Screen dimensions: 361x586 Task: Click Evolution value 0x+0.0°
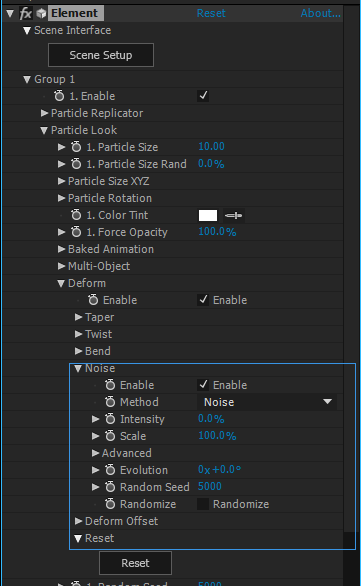tap(219, 469)
